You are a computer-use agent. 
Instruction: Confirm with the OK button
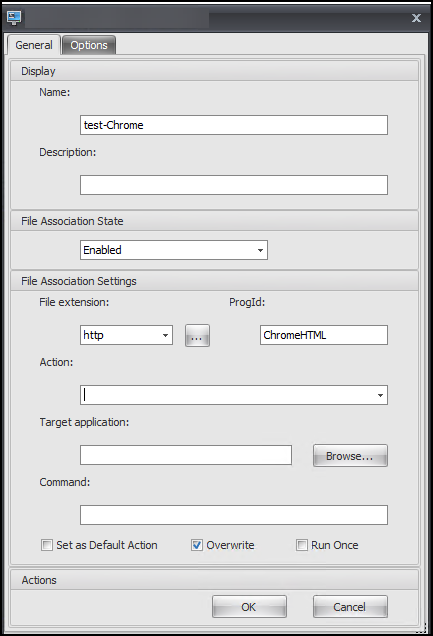[x=249, y=607]
